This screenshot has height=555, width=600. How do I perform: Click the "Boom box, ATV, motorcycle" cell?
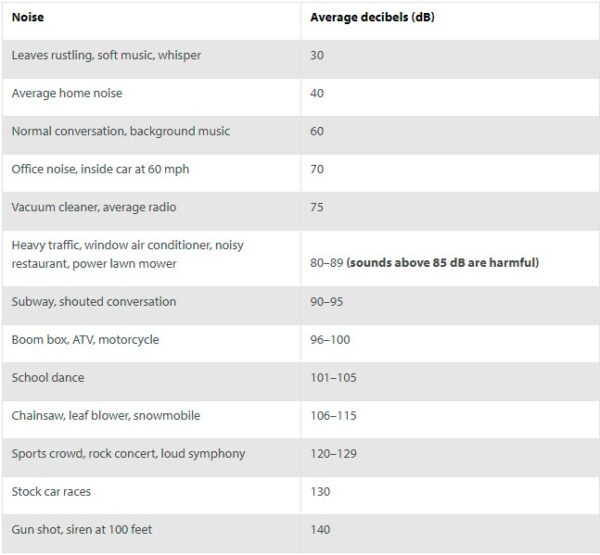click(85, 340)
